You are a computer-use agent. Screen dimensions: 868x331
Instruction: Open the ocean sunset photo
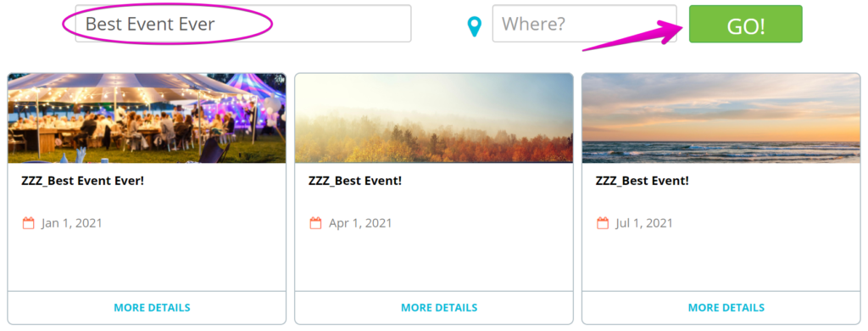[721, 118]
